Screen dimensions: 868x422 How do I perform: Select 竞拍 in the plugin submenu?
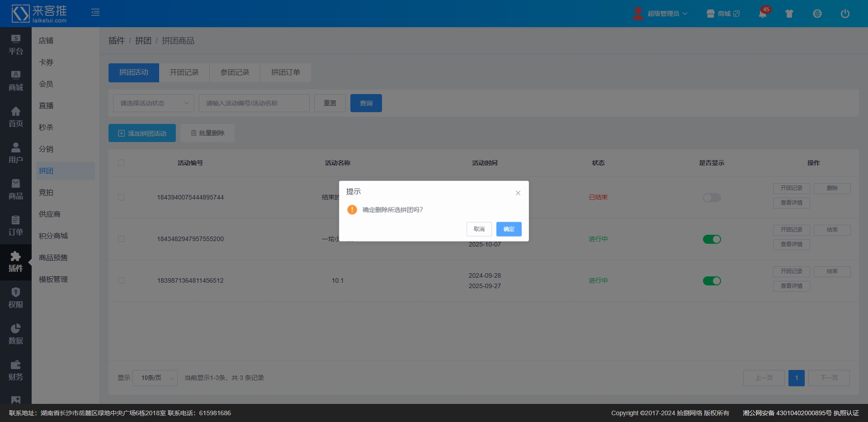46,193
